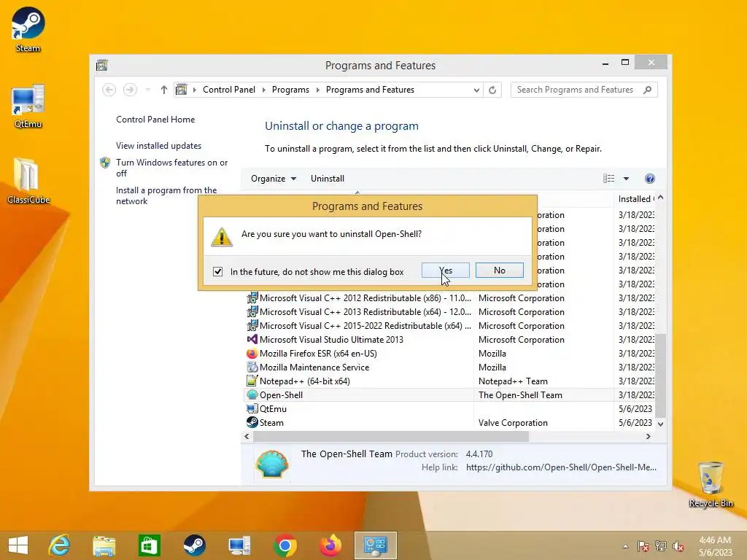Open the QtEmu desktop shortcut
Screen dimensions: 747x560
[x=28, y=106]
